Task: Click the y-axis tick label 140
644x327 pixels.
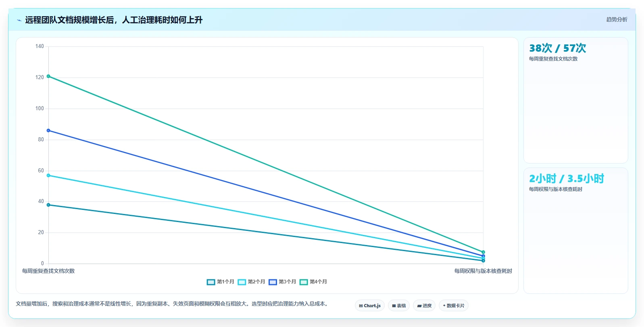Action: point(40,46)
